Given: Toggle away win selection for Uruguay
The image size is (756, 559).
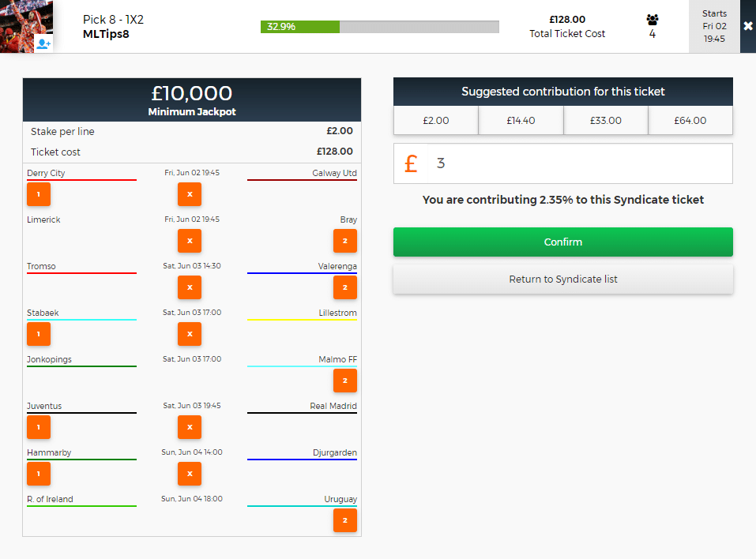Looking at the screenshot, I should [344, 520].
